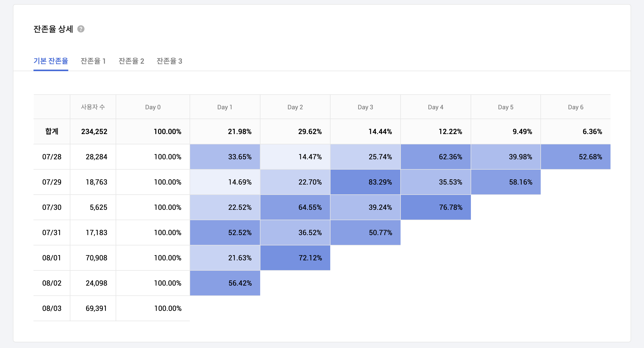Select the 08/03 row date label
This screenshot has width=644, height=348.
52,308
